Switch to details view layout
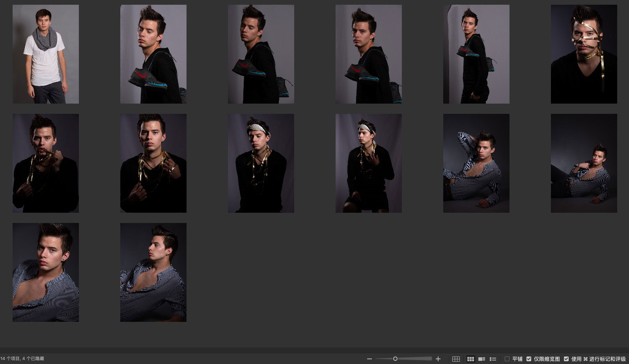The height and width of the screenshot is (364, 629). [x=482, y=359]
